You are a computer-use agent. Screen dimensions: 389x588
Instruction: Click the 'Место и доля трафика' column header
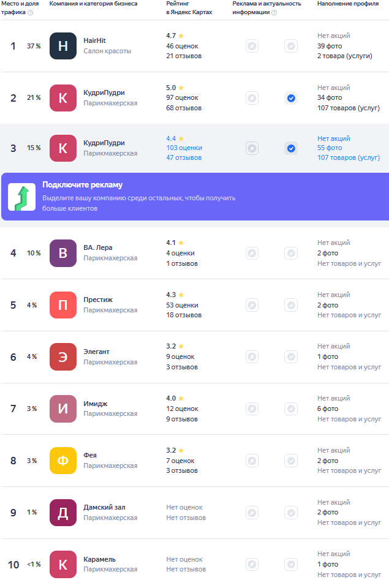pos(20,8)
